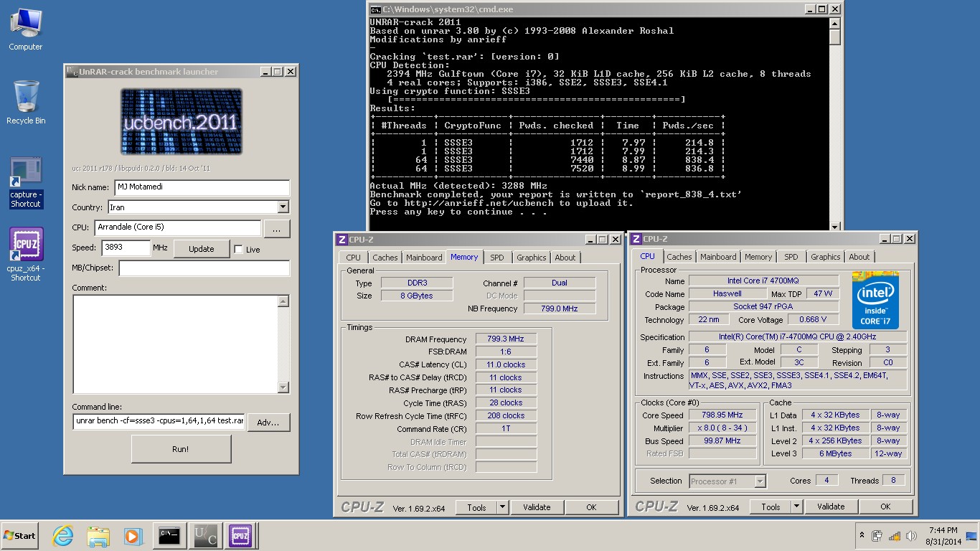Image resolution: width=980 pixels, height=551 pixels.
Task: Click the Comment box scroll down arrow
Action: 283,387
